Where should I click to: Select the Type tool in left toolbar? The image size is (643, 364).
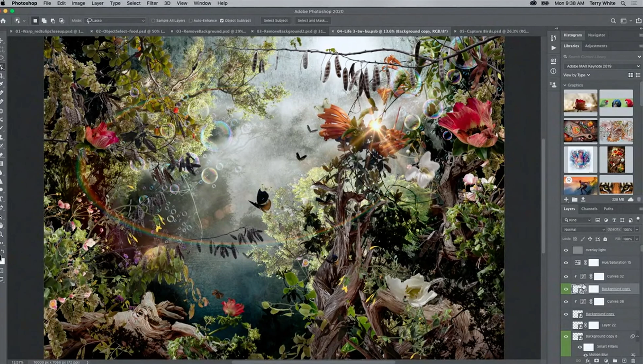coord(2,199)
